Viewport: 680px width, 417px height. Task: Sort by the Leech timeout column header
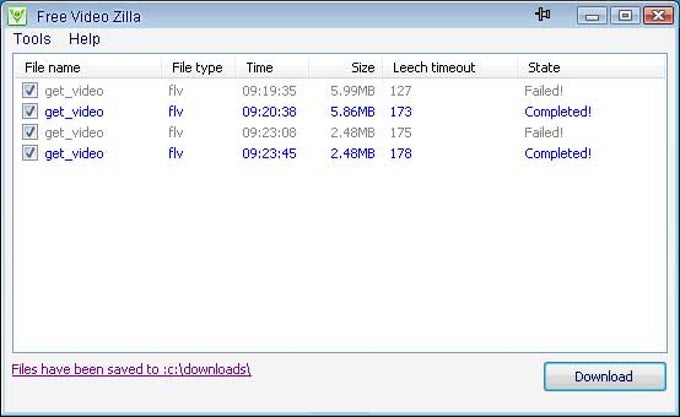pyautogui.click(x=450, y=68)
